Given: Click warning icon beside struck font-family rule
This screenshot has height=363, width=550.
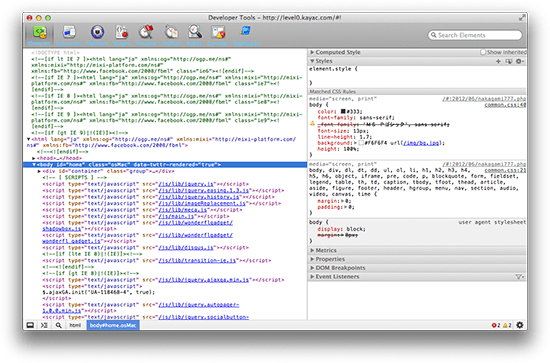Looking at the screenshot, I should (x=312, y=123).
